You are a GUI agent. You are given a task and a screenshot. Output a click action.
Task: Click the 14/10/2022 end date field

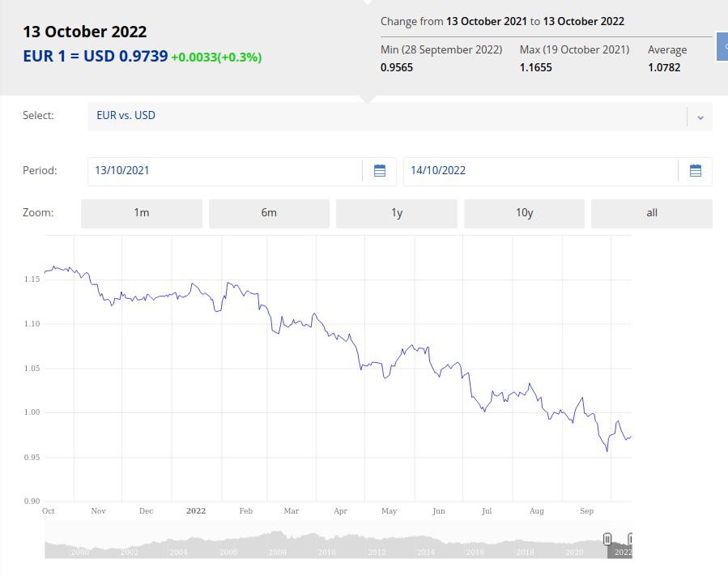pos(540,171)
